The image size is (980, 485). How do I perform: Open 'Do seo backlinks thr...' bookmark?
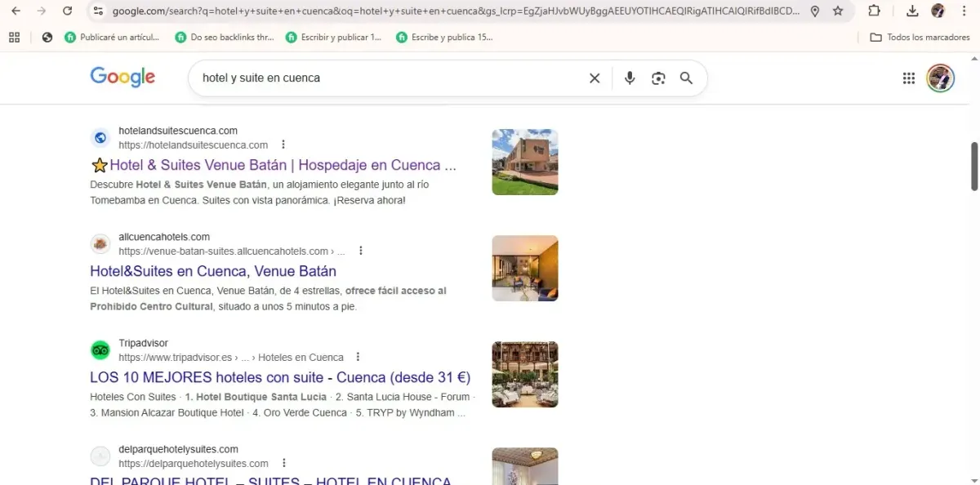pyautogui.click(x=225, y=38)
